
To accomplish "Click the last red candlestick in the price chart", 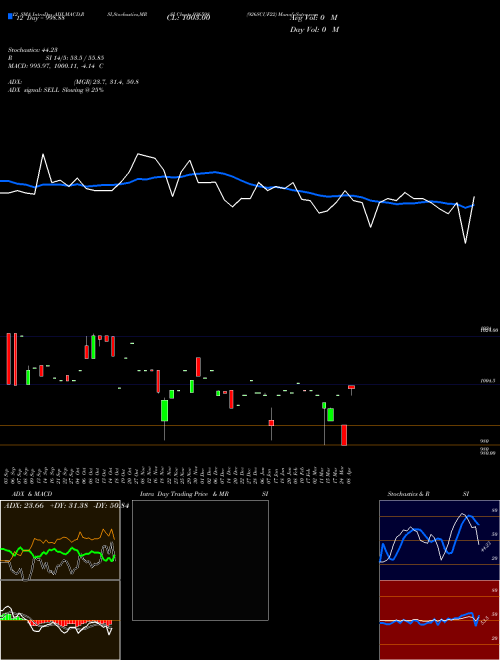I will [351, 387].
